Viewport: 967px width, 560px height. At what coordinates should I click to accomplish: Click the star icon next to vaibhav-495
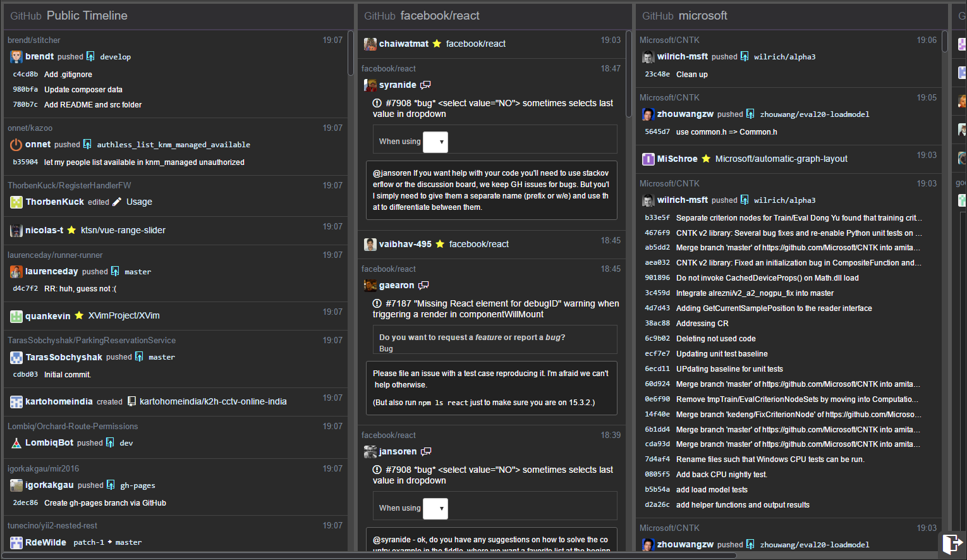(440, 244)
